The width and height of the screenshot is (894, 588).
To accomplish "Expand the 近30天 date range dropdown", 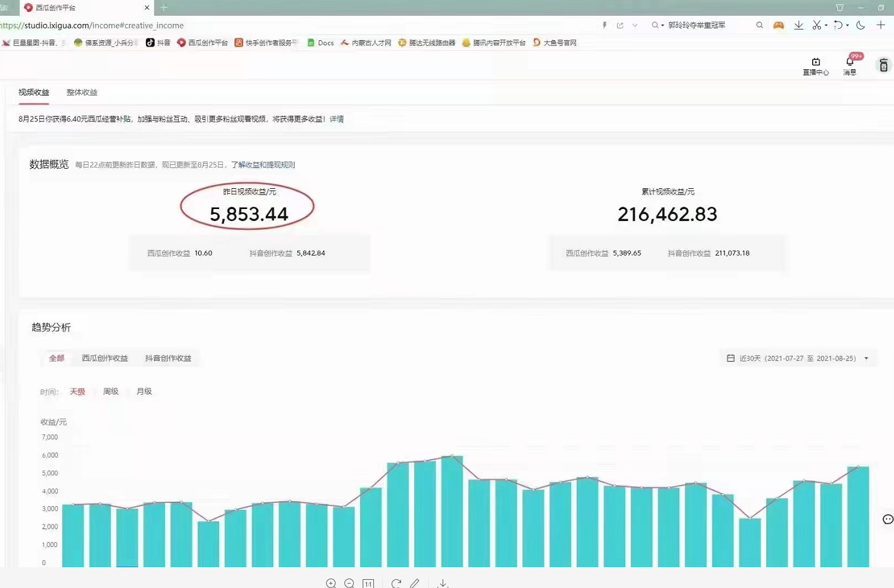I will click(798, 358).
